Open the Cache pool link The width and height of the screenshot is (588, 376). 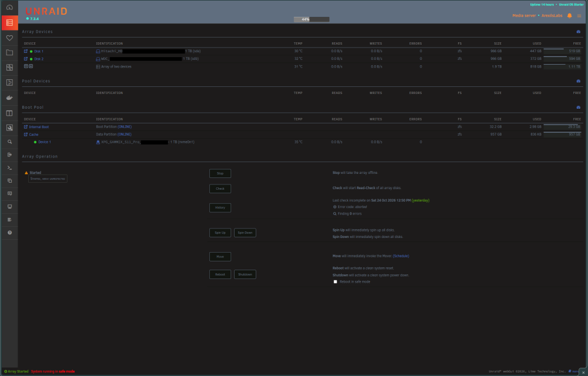click(34, 135)
